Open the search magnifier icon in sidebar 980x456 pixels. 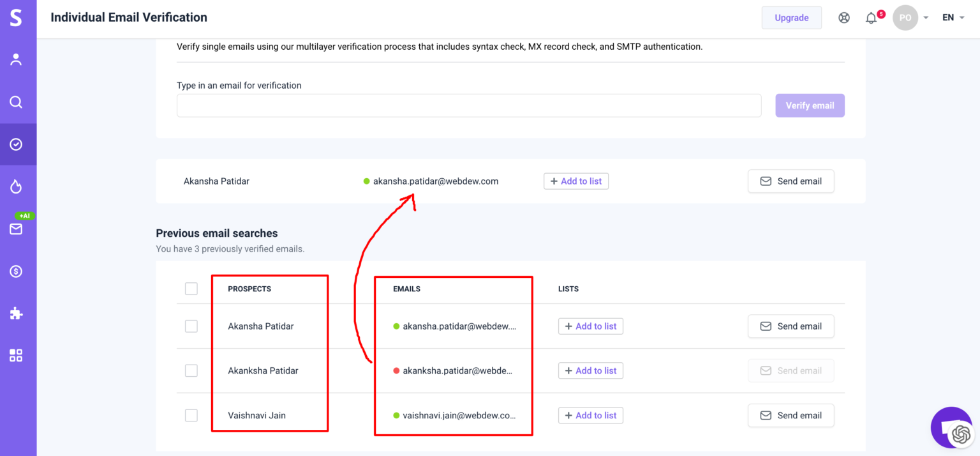click(16, 102)
